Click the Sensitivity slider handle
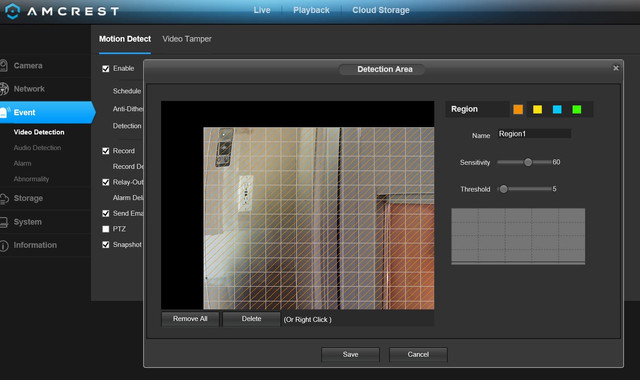This screenshot has width=640, height=380. (x=528, y=162)
